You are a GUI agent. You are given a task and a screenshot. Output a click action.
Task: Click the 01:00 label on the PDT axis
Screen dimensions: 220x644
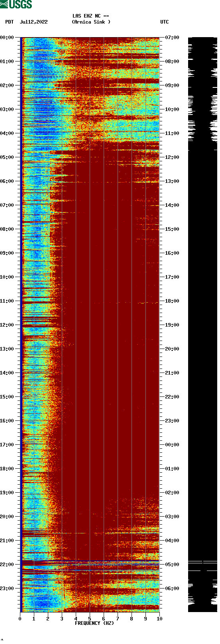coord(7,61)
